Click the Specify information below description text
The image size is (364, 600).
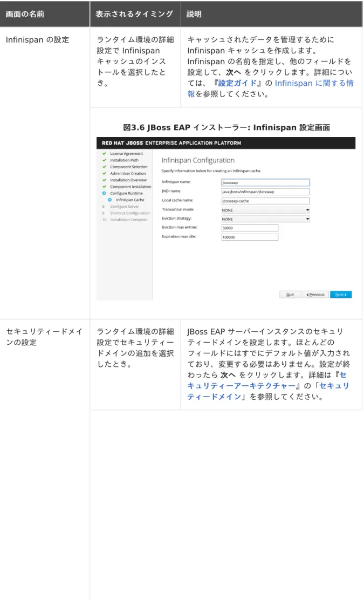[x=211, y=171]
